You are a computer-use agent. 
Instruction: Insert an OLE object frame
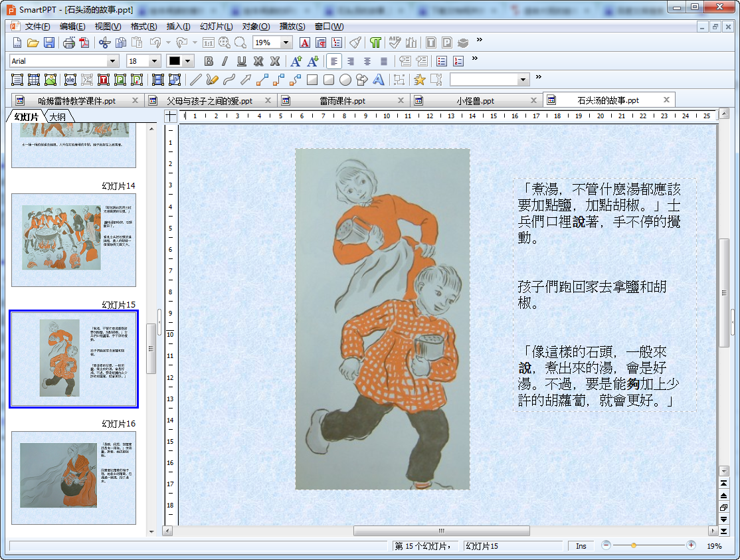click(70, 80)
